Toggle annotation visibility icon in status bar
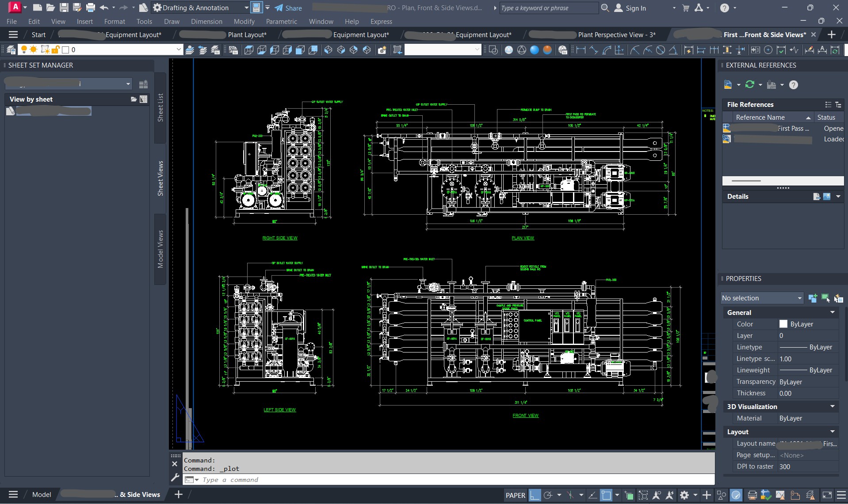This screenshot has width=848, height=504. [657, 495]
